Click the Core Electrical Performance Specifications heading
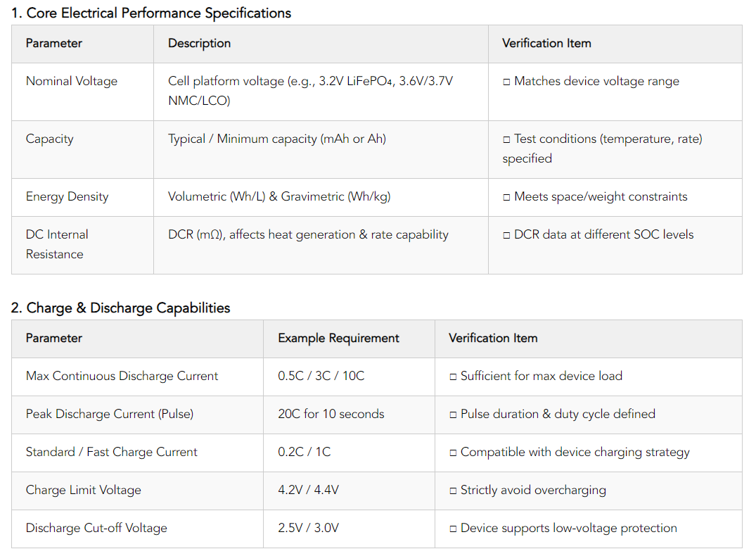Image resolution: width=756 pixels, height=556 pixels. (x=151, y=13)
